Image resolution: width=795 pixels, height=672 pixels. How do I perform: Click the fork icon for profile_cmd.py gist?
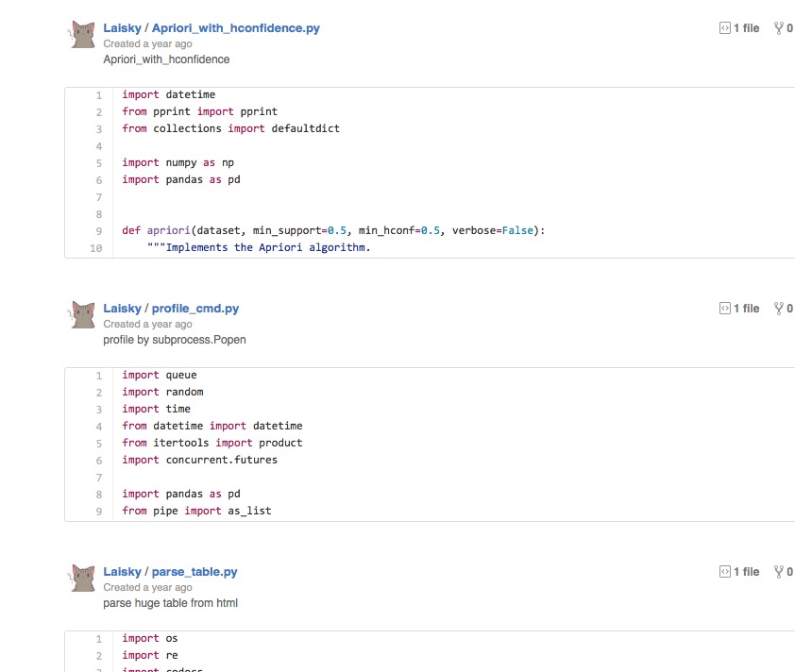[x=778, y=309]
